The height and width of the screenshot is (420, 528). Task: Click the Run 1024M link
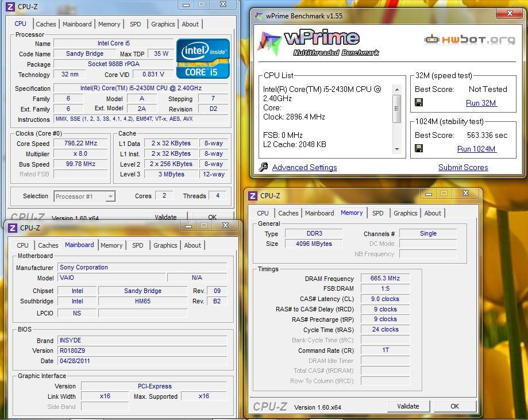476,149
